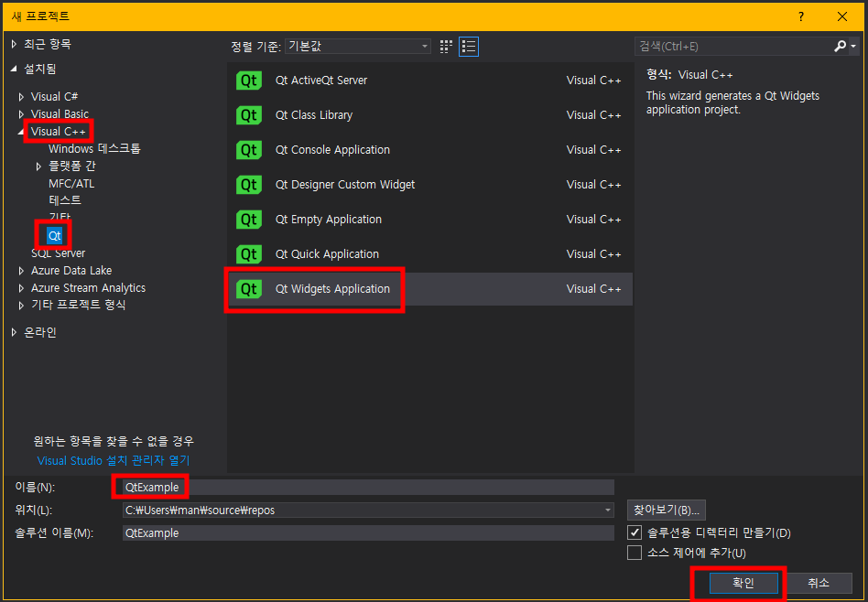Select the Qt Class Library row text
Image resolution: width=868 pixels, height=602 pixels.
pyautogui.click(x=314, y=115)
